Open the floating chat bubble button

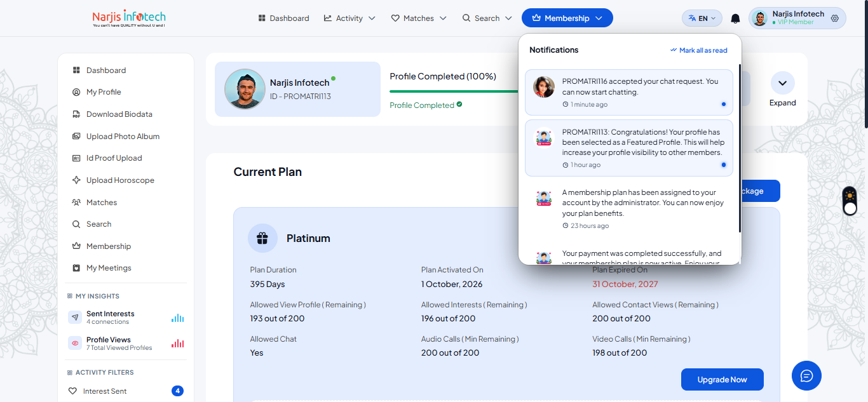coord(806,375)
